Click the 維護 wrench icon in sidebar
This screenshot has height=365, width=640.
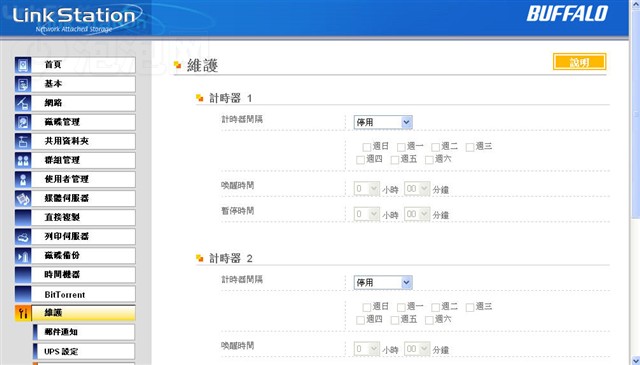pyautogui.click(x=23, y=313)
